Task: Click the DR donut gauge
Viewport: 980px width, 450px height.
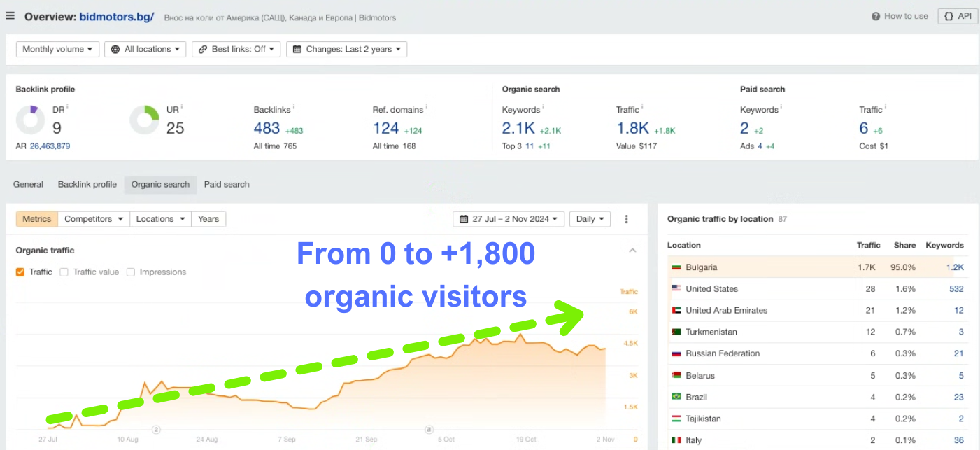Action: coord(31,120)
